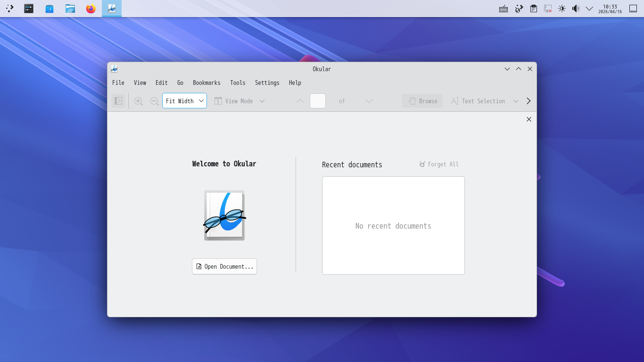Expand the toolbar overflow chevron

(528, 101)
